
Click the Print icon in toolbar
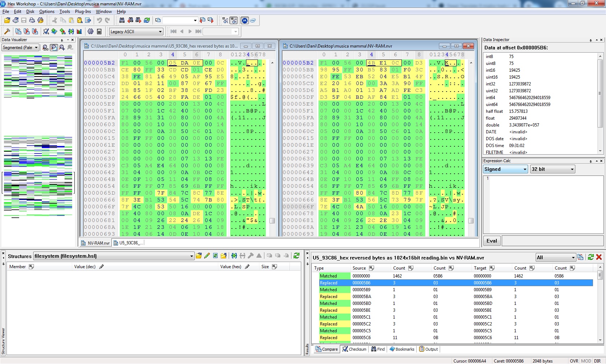tap(32, 20)
